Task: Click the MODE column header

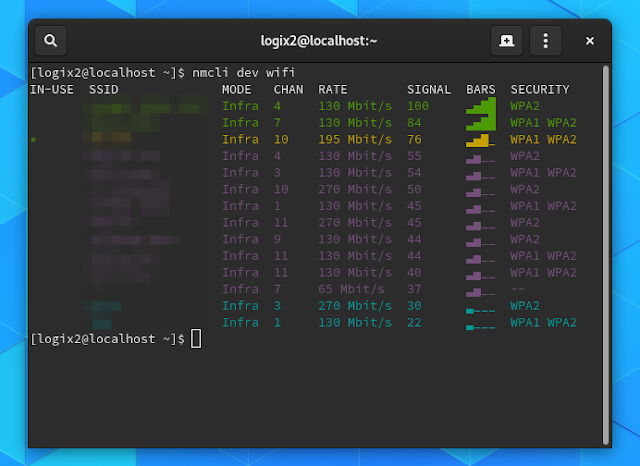Action: tap(237, 89)
